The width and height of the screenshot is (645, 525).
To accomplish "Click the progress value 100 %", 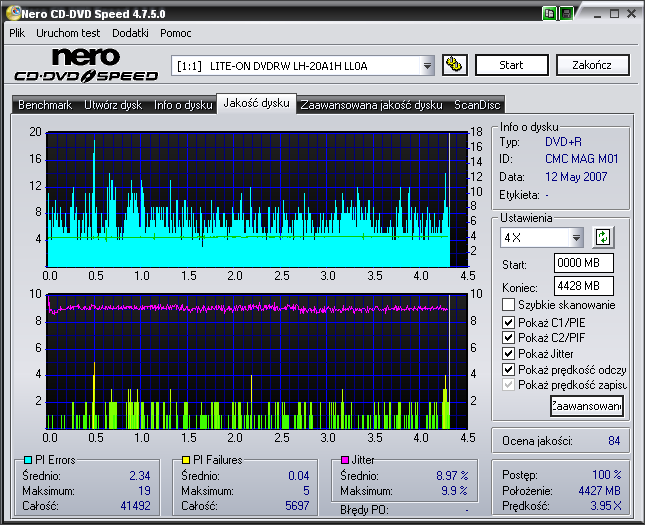I will pyautogui.click(x=607, y=475).
